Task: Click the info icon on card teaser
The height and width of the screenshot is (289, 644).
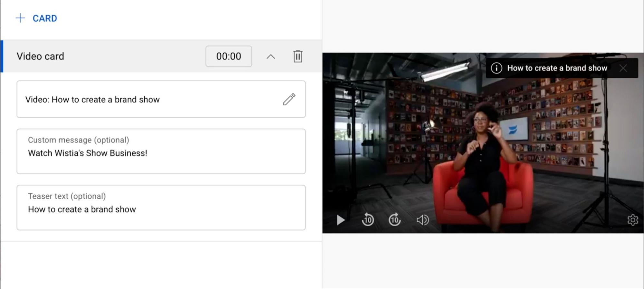Action: (x=496, y=68)
